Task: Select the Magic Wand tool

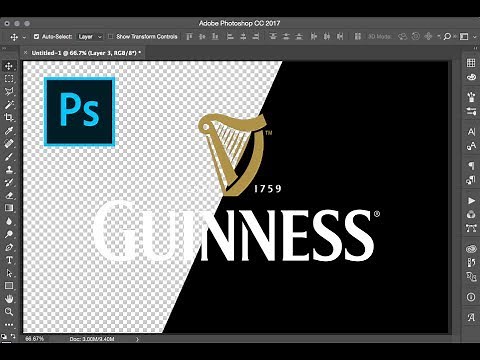Action: [x=9, y=105]
